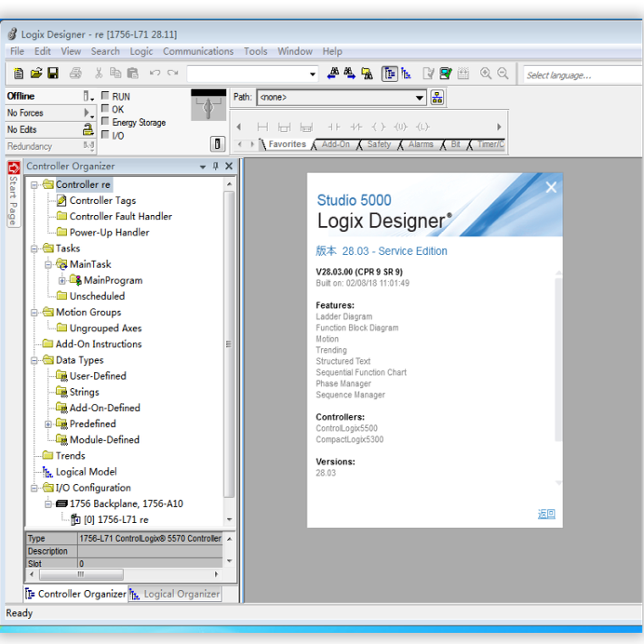The height and width of the screenshot is (644, 644).
Task: Click the Copy icon in toolbar
Action: coord(115,74)
